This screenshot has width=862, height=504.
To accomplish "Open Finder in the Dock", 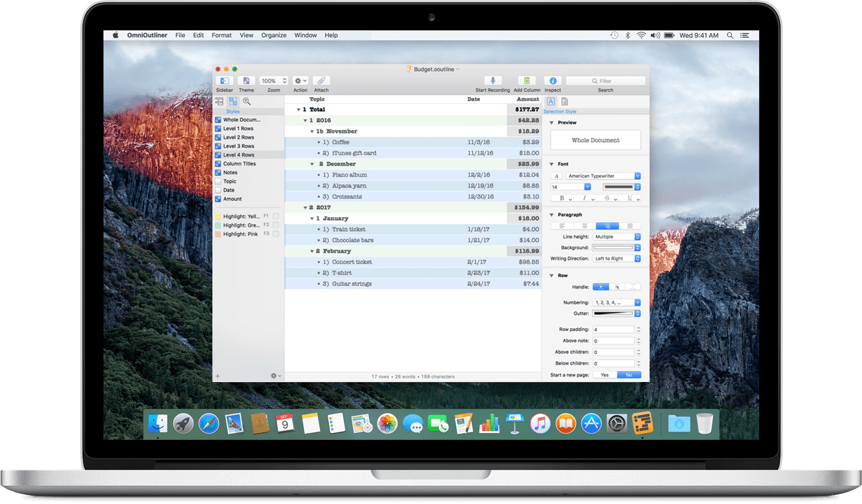I will (158, 423).
